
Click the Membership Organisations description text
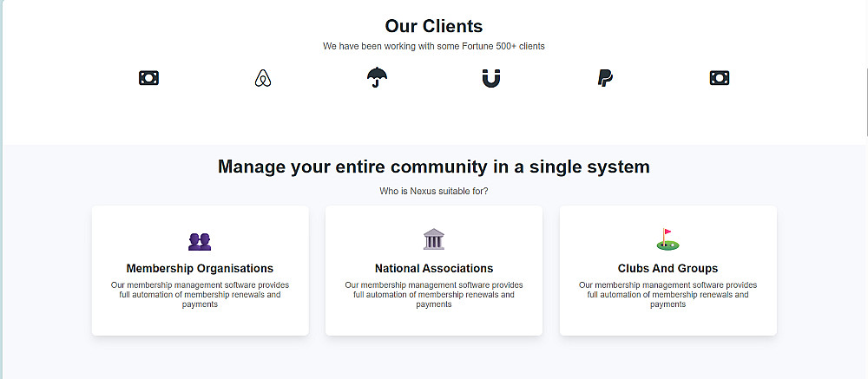pyautogui.click(x=200, y=294)
